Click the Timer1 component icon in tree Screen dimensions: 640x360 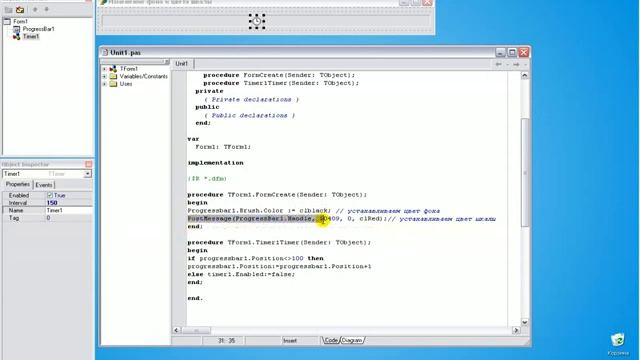(16, 36)
